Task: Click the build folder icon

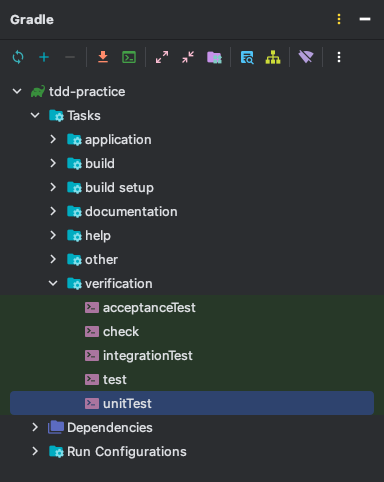Action: (74, 164)
